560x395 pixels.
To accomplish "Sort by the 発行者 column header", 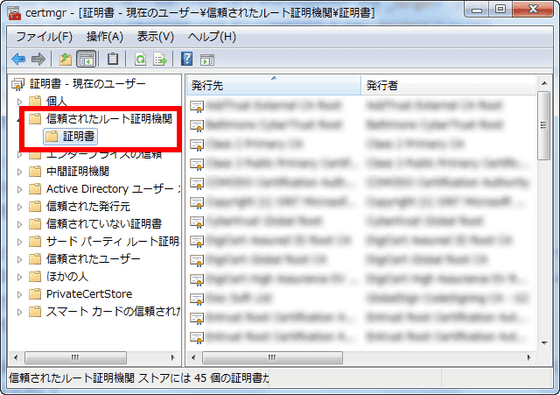I will click(449, 85).
